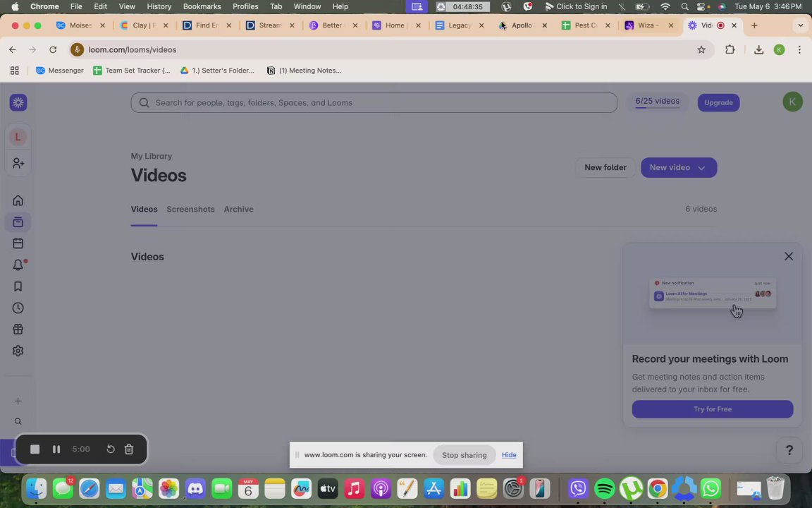Click Stop sharing button
The image size is (812, 508).
click(464, 455)
